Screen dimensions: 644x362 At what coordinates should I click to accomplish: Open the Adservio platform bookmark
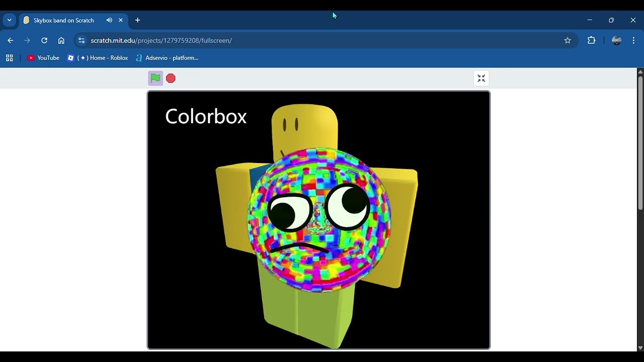coord(167,58)
